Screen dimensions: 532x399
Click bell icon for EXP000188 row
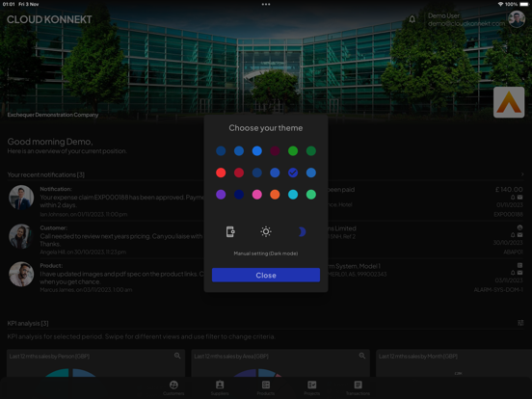point(513,198)
